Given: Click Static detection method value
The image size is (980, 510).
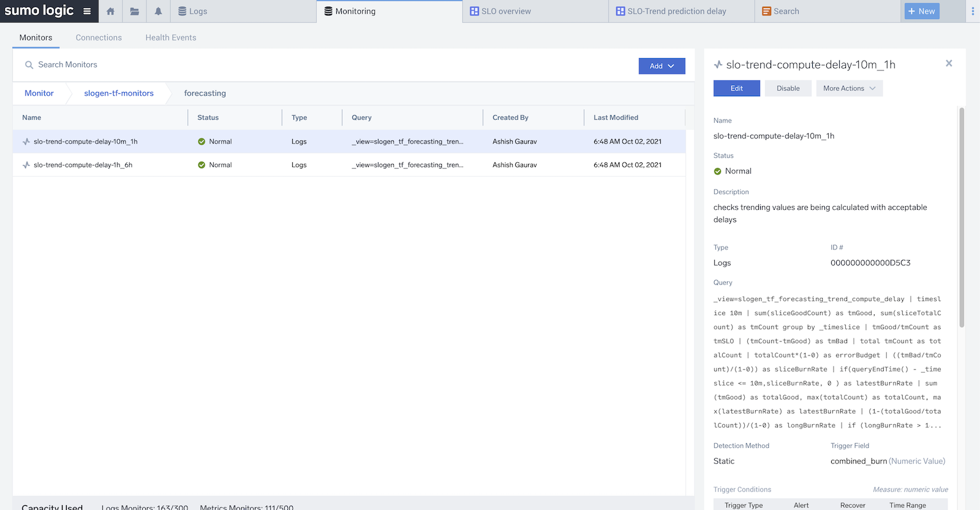Looking at the screenshot, I should [724, 461].
